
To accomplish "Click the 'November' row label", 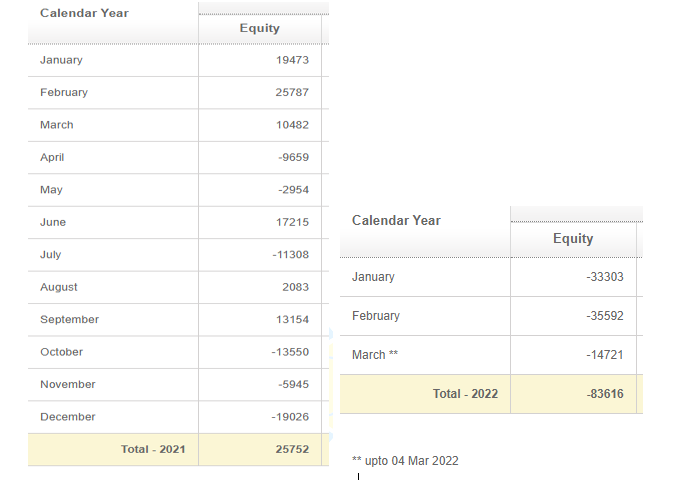I will [68, 385].
